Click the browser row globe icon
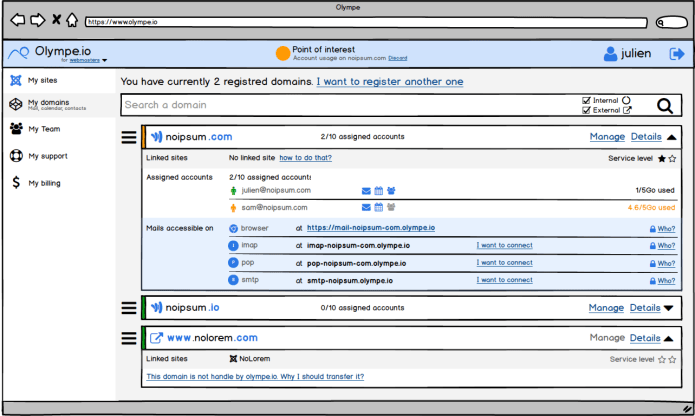Image resolution: width=695 pixels, height=416 pixels. (x=233, y=229)
